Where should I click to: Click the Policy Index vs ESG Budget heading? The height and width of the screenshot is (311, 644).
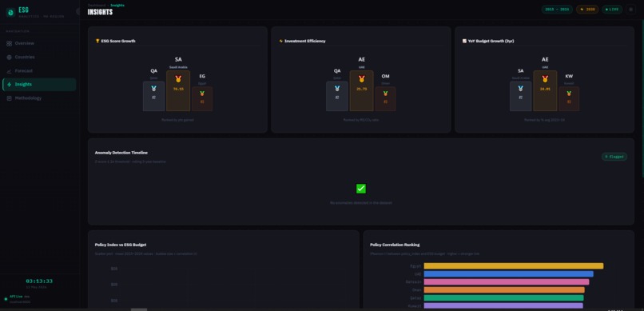coord(121,245)
